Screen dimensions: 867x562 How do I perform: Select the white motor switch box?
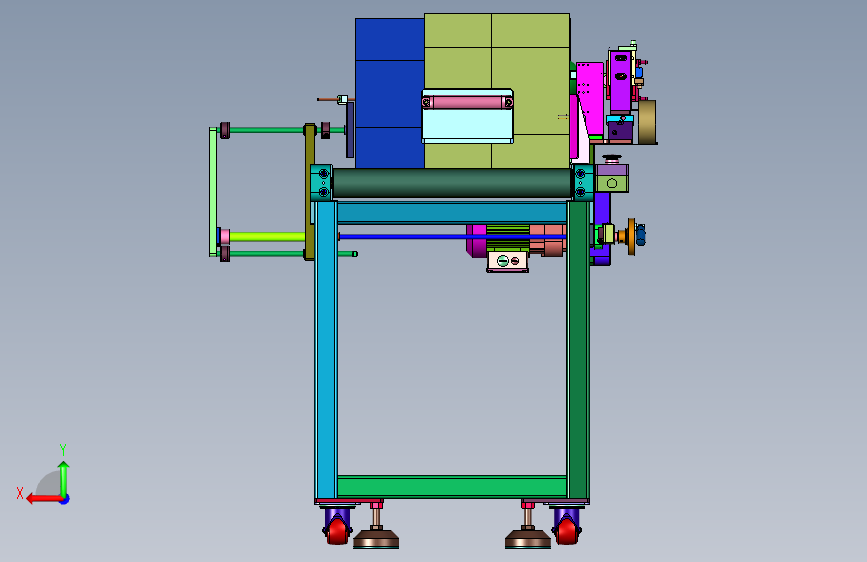click(508, 262)
